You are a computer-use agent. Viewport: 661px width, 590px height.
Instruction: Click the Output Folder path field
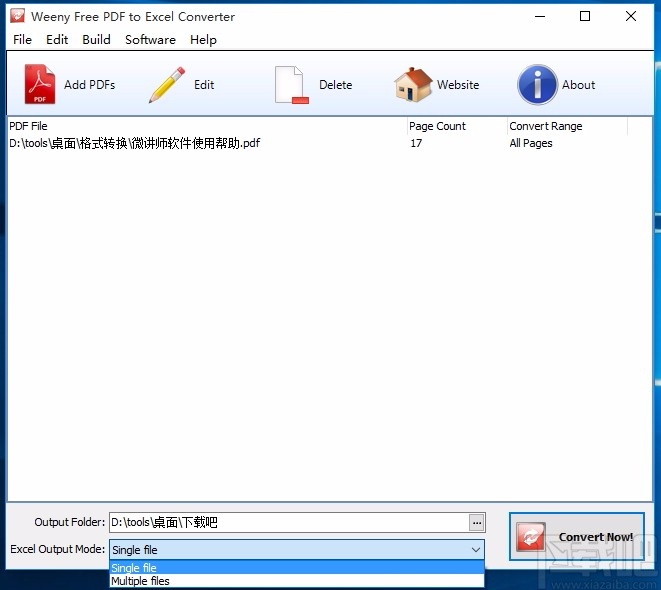pos(289,523)
